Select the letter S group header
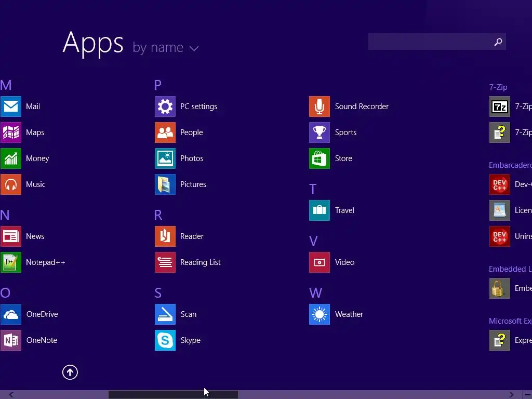 (x=158, y=293)
